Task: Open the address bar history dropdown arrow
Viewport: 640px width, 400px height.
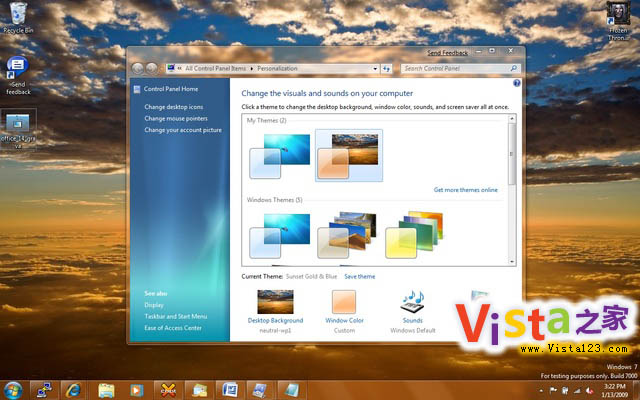Action: (375, 69)
